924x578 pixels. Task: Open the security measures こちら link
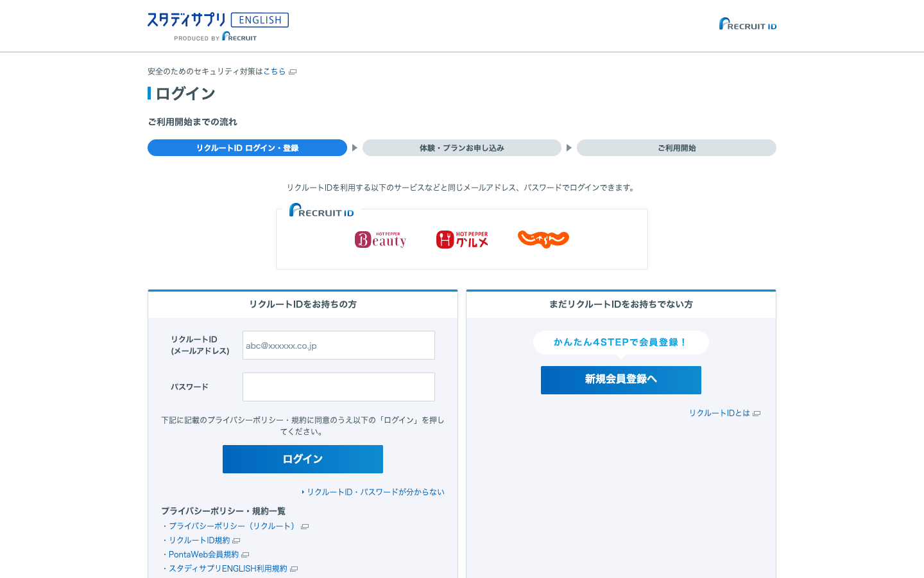(x=274, y=71)
